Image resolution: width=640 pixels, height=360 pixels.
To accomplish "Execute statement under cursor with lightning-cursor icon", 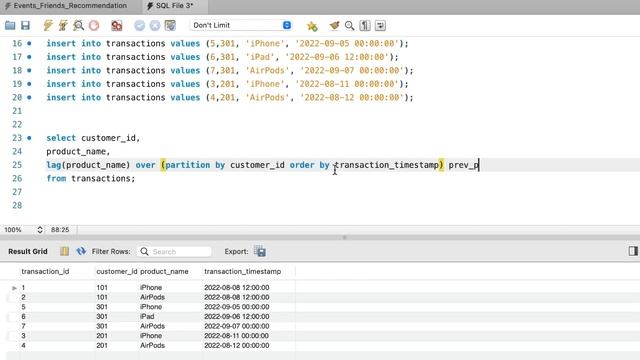I will click(63, 25).
